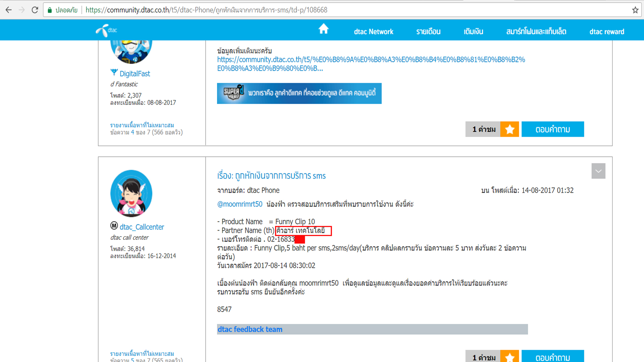This screenshot has height=362, width=644.
Task: Click @moomrimrt50 mention link
Action: point(239,204)
